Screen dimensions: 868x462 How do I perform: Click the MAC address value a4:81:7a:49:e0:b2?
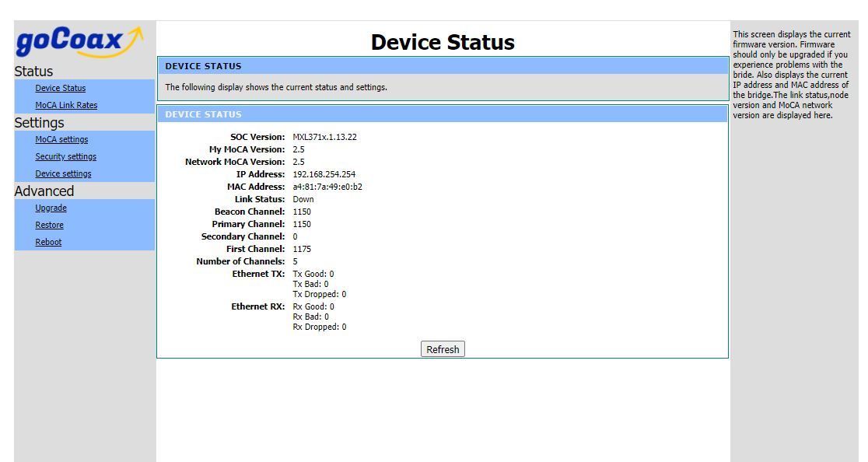(x=327, y=187)
